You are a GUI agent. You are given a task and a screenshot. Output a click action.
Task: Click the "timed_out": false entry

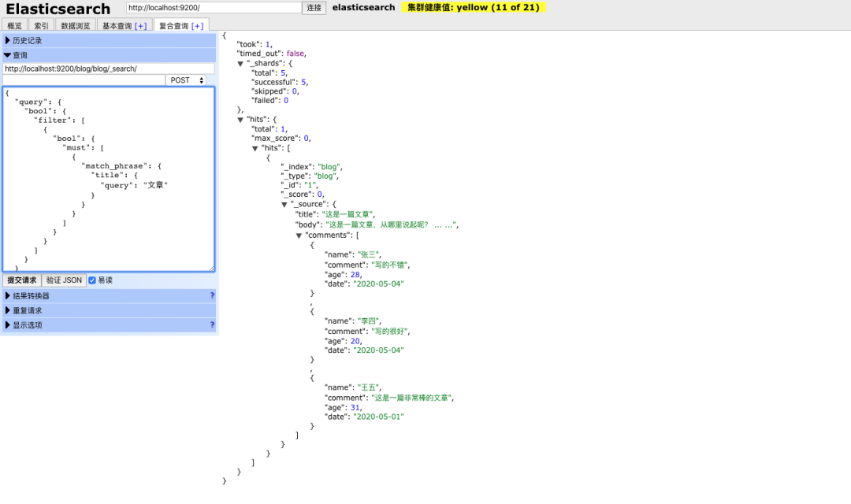click(x=271, y=54)
